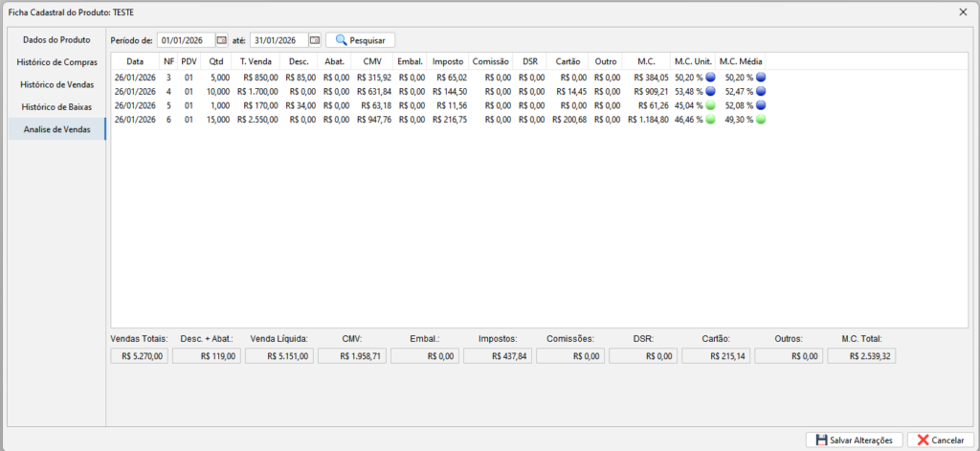
Task: Click the blue M.C. Média indicator in NF 4 row
Action: (762, 91)
